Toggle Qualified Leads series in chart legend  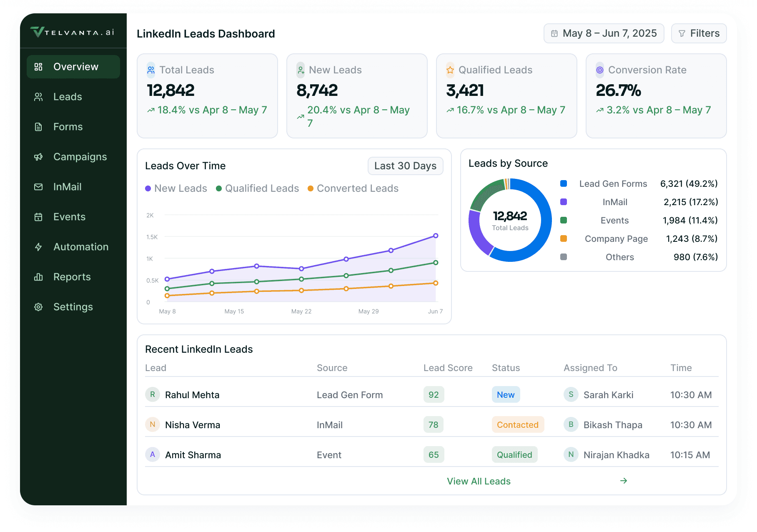click(257, 188)
